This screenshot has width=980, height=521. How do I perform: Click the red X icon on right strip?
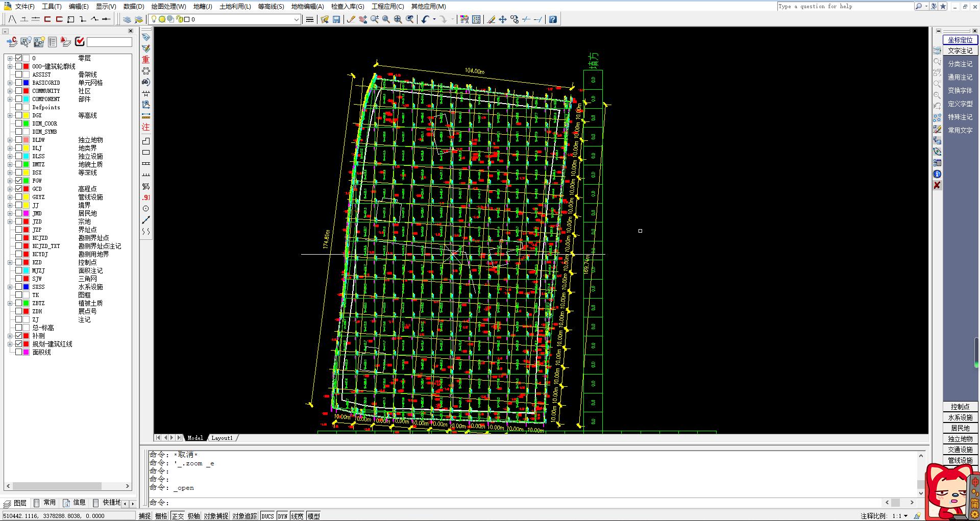pyautogui.click(x=937, y=185)
